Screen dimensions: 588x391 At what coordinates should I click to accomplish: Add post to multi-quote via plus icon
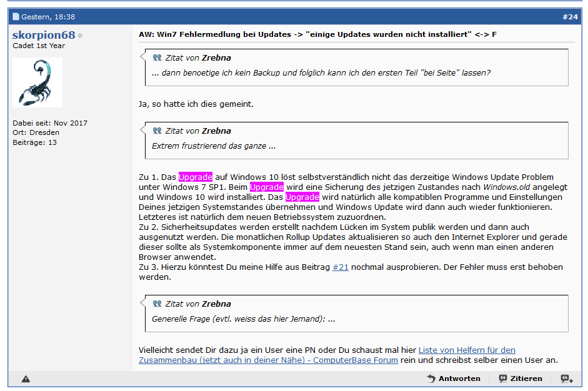(567, 379)
